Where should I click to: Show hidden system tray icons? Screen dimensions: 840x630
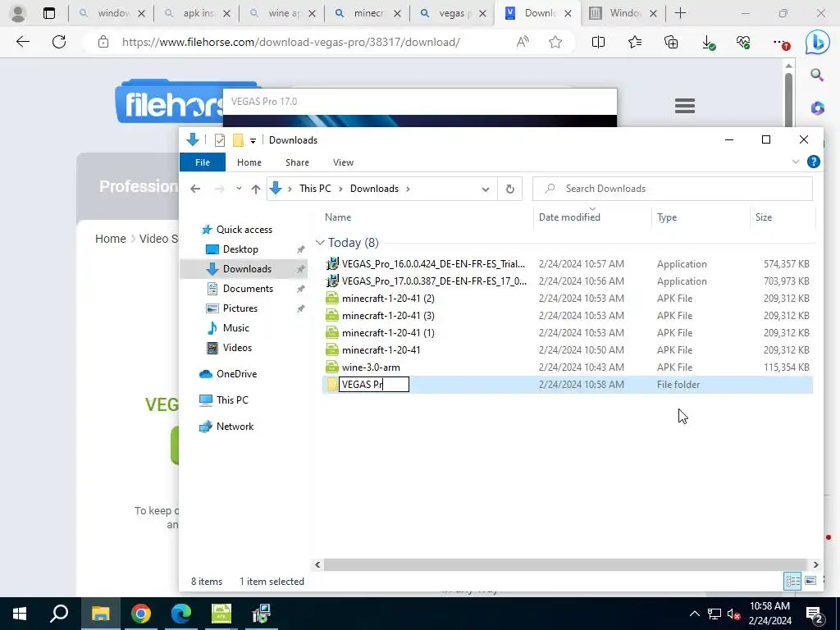point(694,614)
